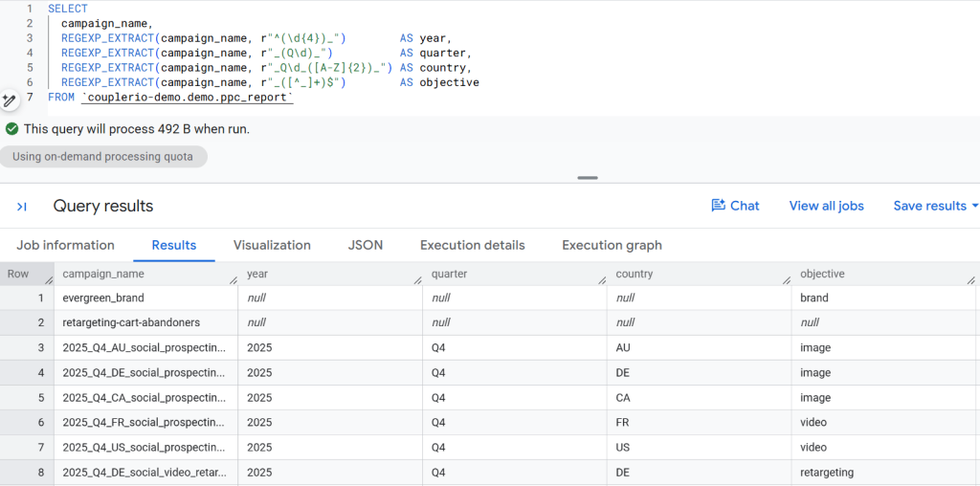This screenshot has width=980, height=486.
Task: Switch to the Job information tab
Action: 66,246
